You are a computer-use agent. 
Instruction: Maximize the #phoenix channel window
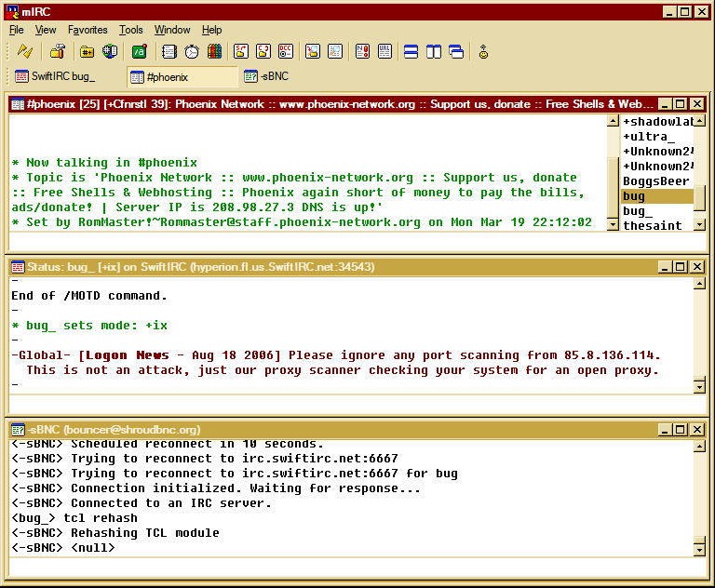point(681,104)
